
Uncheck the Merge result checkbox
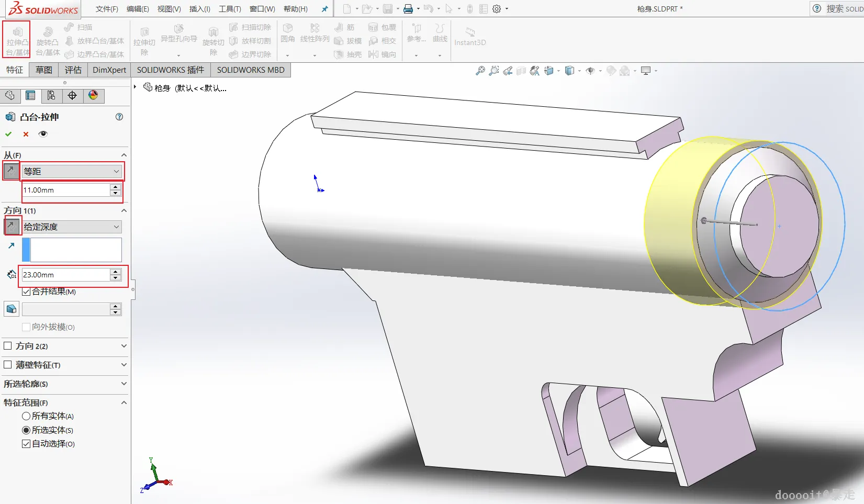[26, 292]
